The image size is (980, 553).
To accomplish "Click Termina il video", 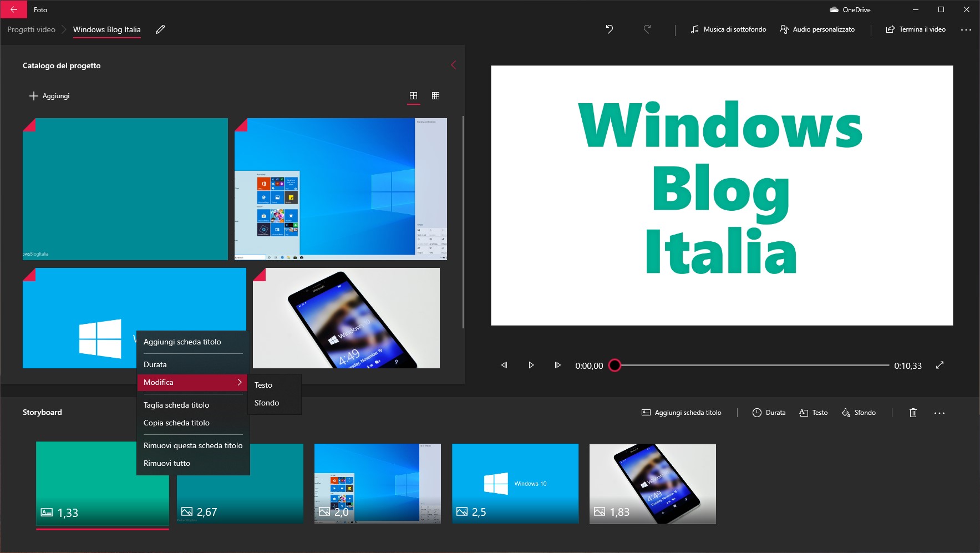I will click(916, 29).
